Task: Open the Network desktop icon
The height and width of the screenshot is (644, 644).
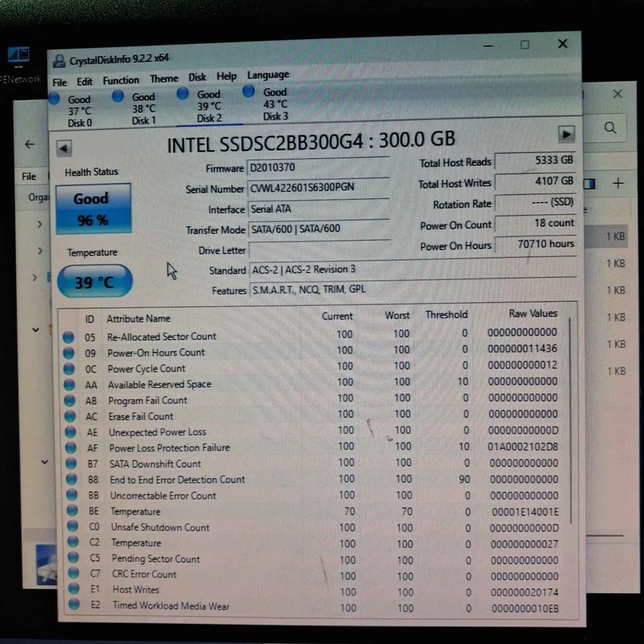Action: point(19,66)
